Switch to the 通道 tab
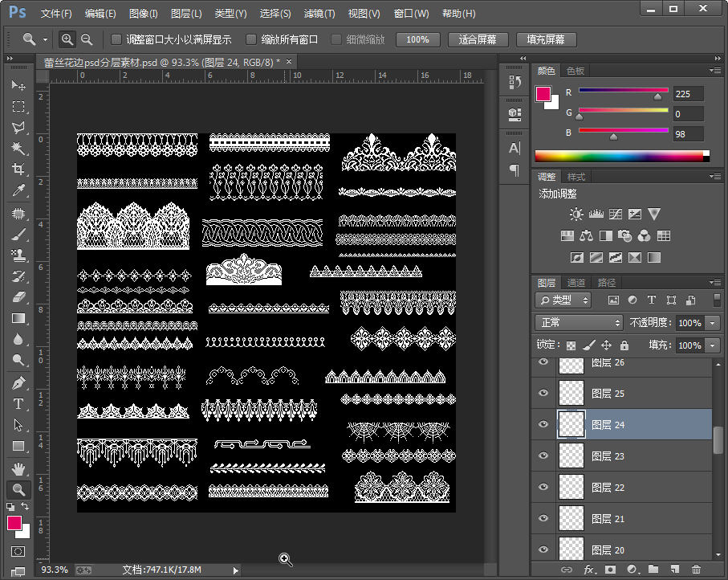The width and height of the screenshot is (728, 580). click(x=576, y=283)
